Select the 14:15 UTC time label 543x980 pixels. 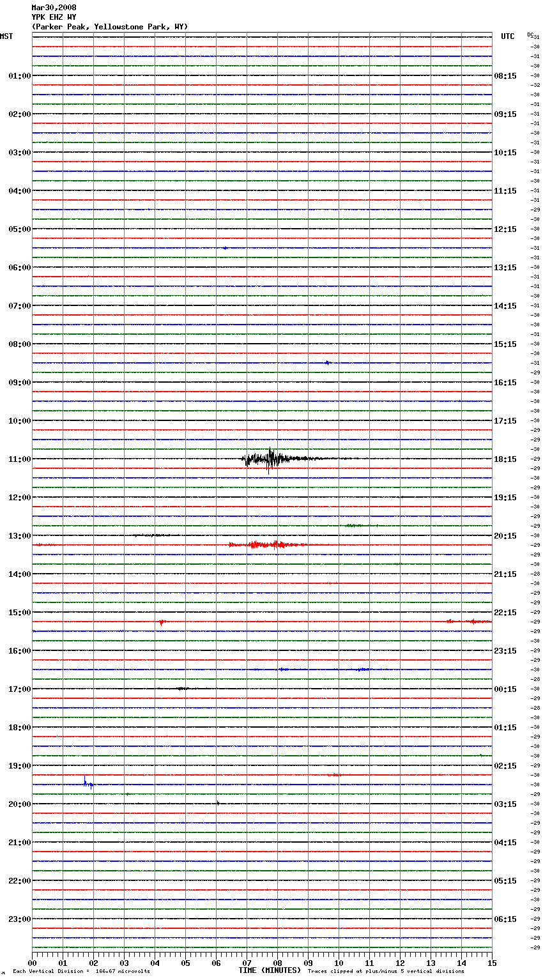[x=505, y=306]
